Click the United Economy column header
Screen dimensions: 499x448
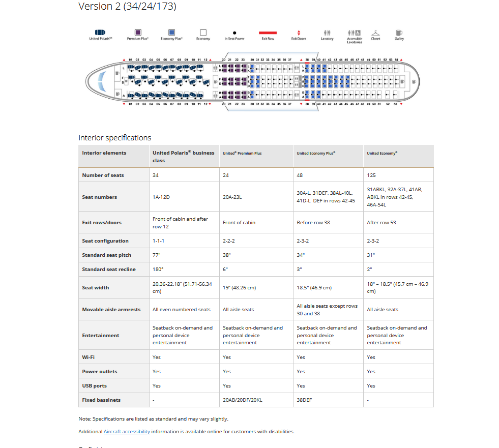pos(382,153)
